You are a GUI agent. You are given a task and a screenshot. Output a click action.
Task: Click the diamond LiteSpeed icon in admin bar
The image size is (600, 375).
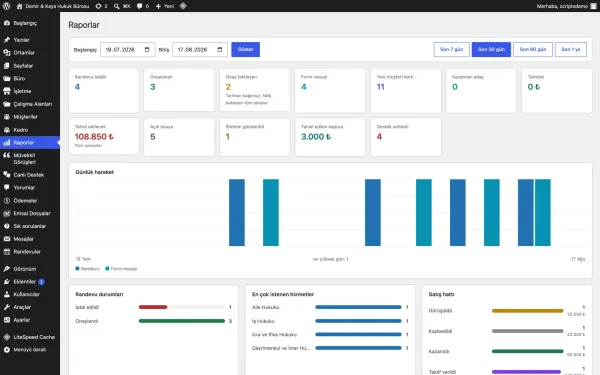[x=183, y=6]
